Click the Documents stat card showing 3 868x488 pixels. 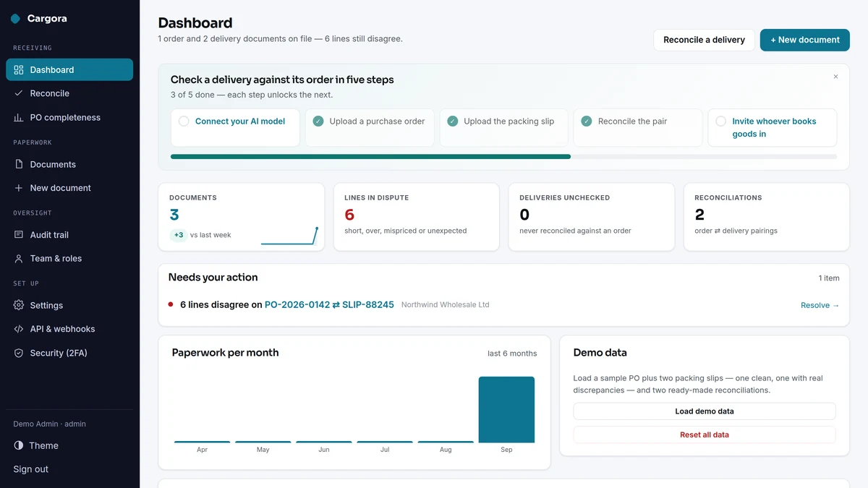point(241,217)
